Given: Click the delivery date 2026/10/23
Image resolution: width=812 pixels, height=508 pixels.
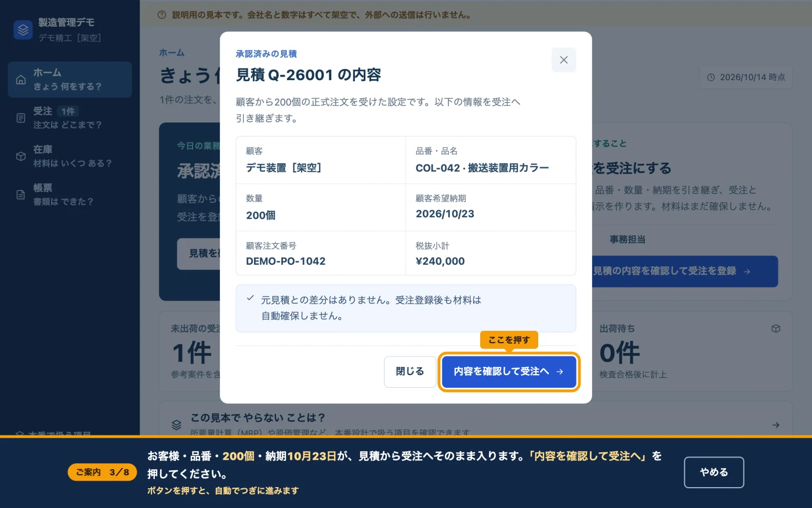Looking at the screenshot, I should [x=445, y=214].
